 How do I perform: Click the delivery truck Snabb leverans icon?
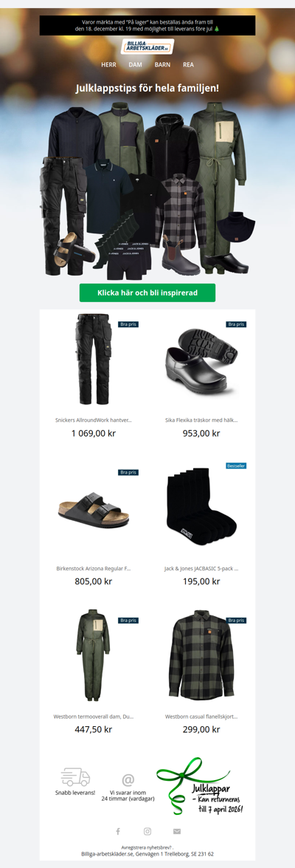(x=75, y=776)
